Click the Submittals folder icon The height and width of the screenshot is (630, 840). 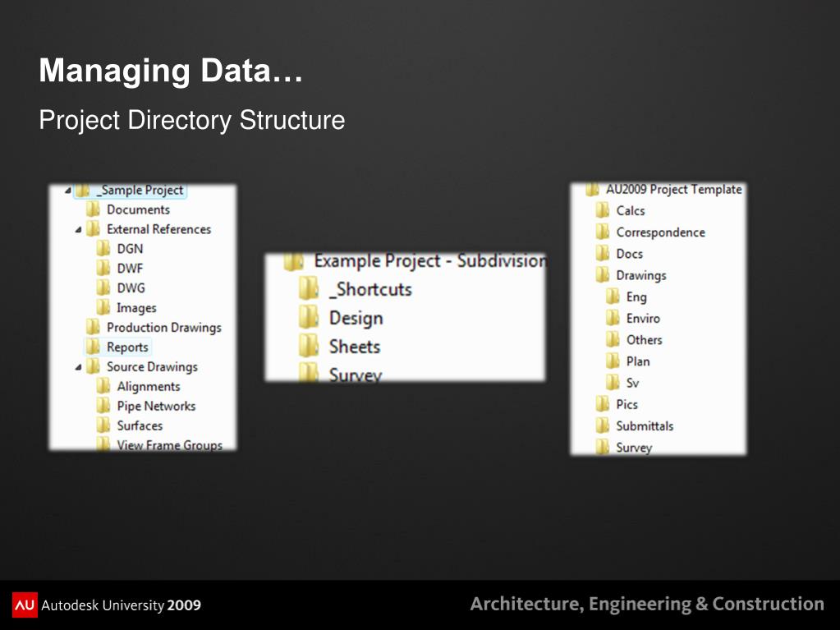point(603,425)
